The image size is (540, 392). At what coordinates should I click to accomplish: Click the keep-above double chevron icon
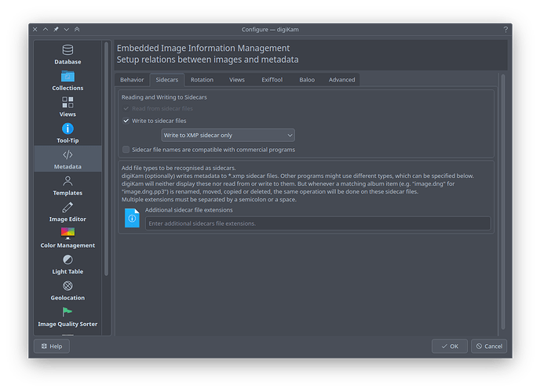77,29
